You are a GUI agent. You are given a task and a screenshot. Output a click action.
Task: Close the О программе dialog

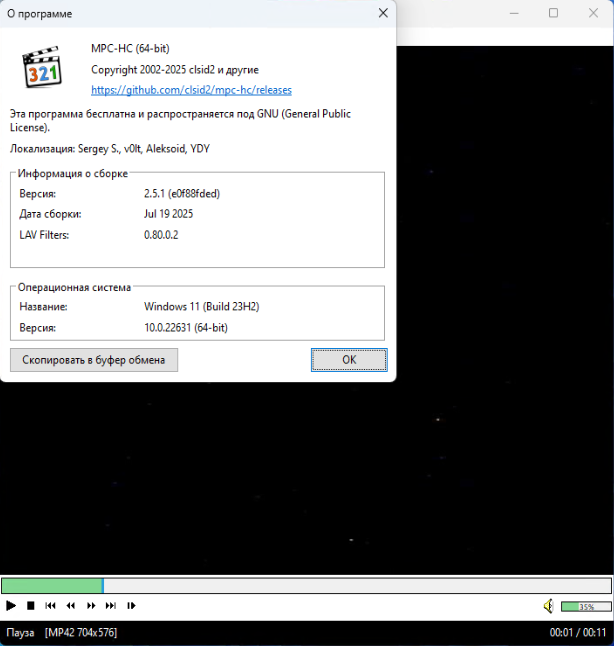pyautogui.click(x=383, y=13)
